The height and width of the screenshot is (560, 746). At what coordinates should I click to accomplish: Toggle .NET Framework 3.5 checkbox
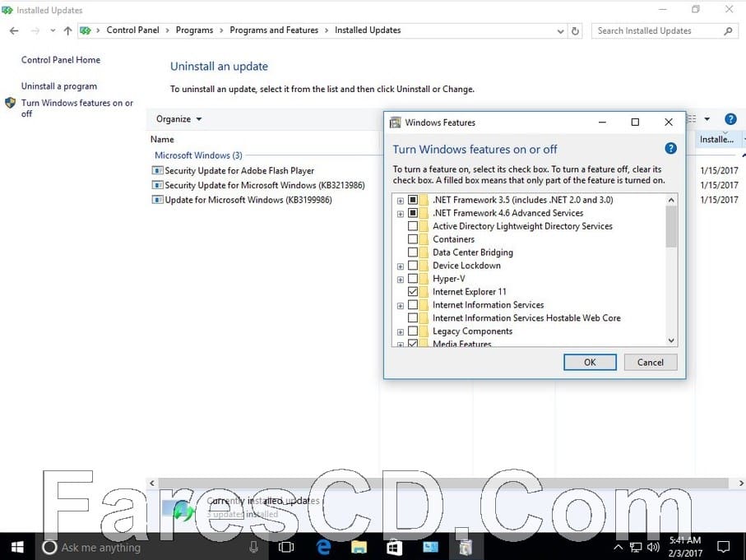[413, 200]
